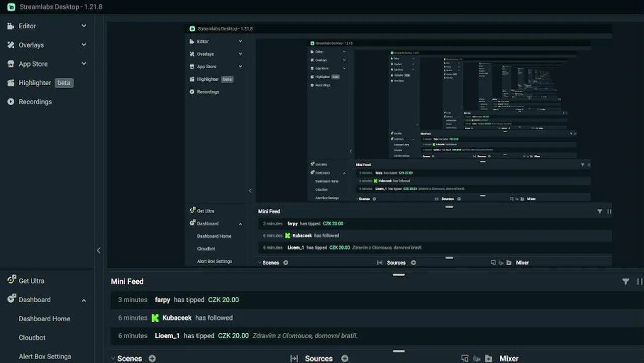Screen dimensions: 644x363
Task: Open Overlays via its brush icon
Action: [x=11, y=45]
